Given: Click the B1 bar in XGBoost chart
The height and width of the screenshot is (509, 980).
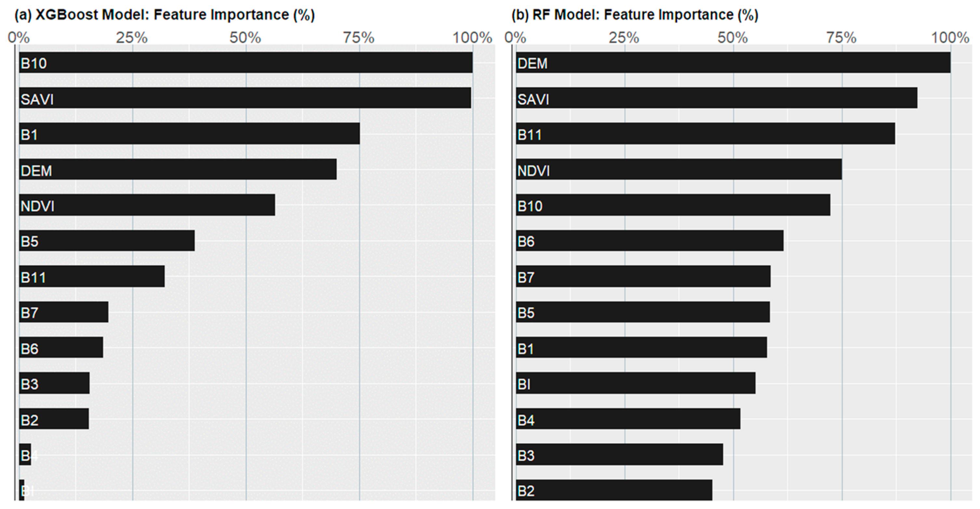Looking at the screenshot, I should pyautogui.click(x=190, y=134).
